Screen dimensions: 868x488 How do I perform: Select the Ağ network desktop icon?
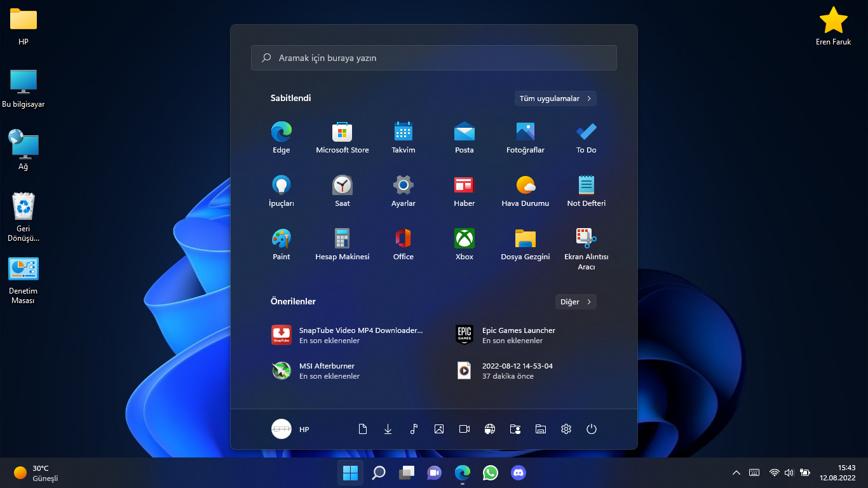click(24, 151)
